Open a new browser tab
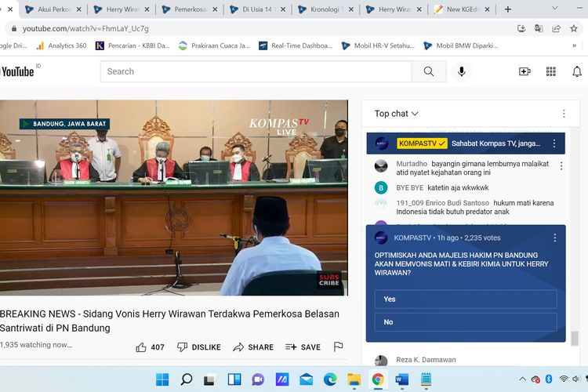 tap(508, 9)
